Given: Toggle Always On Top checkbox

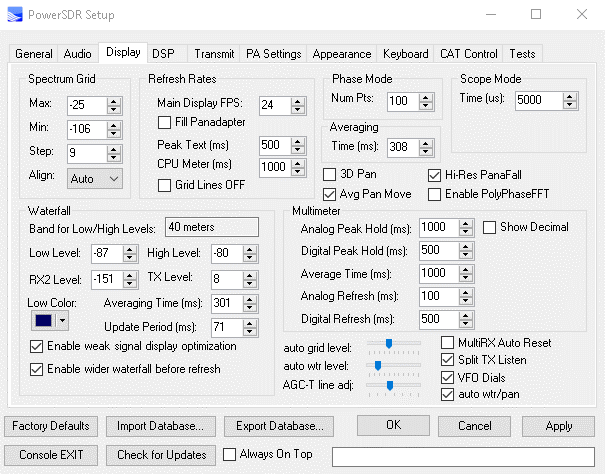Looking at the screenshot, I should (229, 454).
